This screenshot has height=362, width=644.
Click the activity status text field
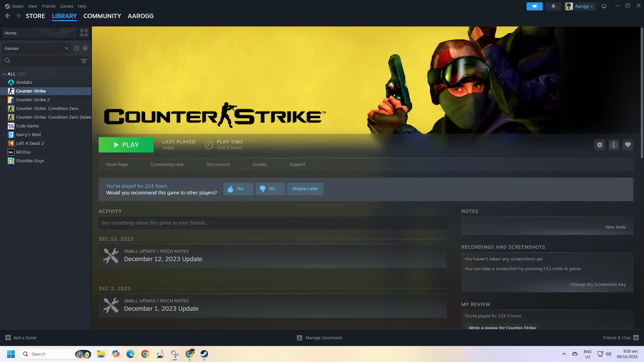pos(272,223)
